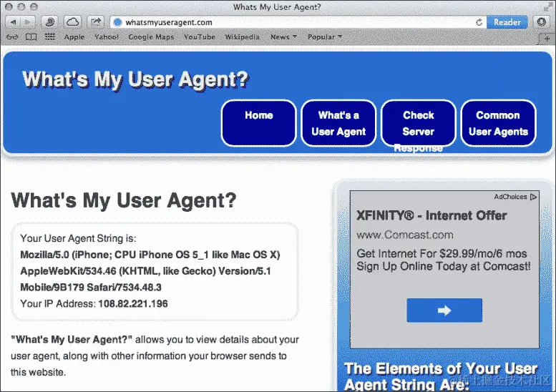Screen dimensions: 556x392
Task: Open the Wikipedia bookmark
Action: 242,37
